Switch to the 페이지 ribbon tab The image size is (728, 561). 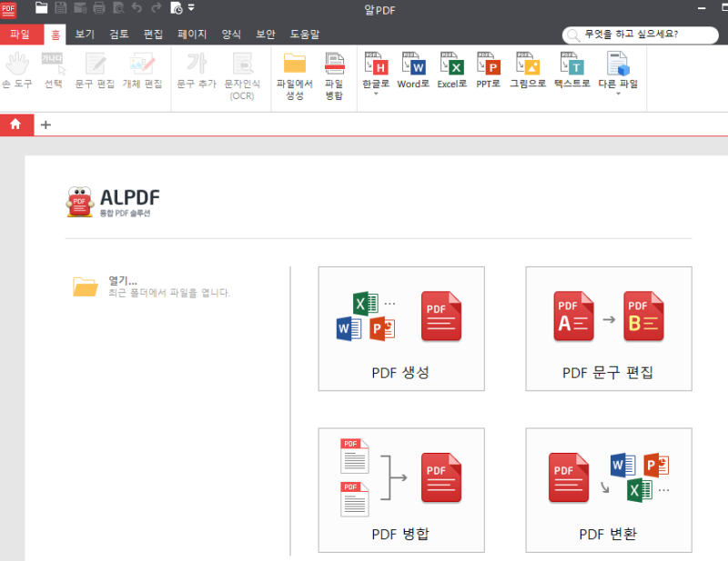coord(192,34)
